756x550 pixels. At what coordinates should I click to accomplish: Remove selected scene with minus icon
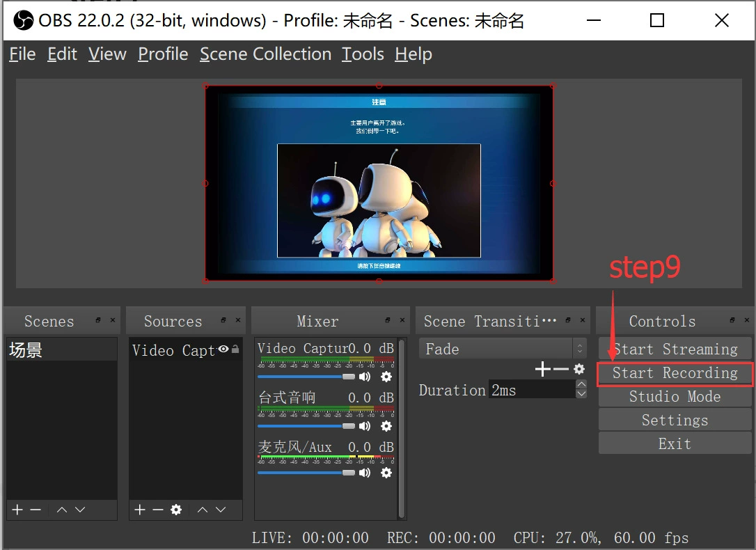point(36,510)
